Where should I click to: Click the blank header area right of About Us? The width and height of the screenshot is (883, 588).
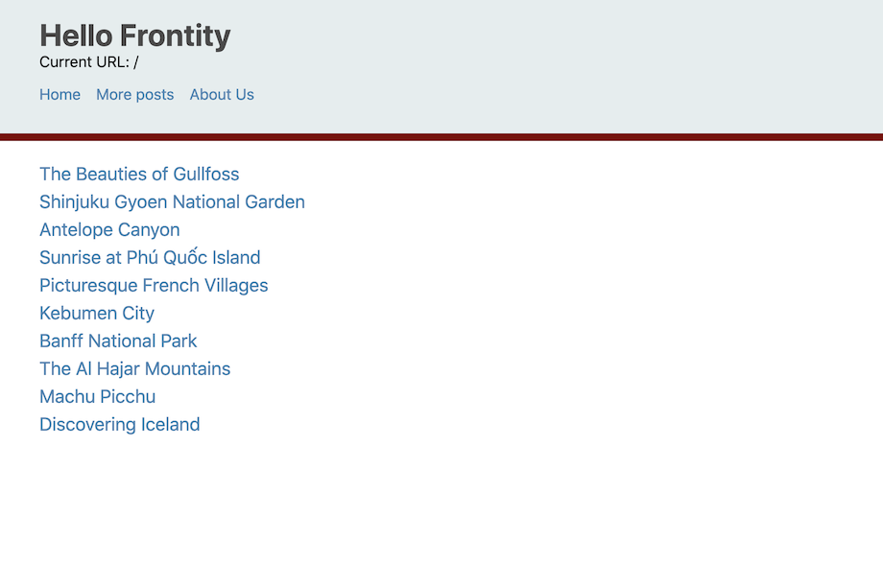[x=576, y=94]
